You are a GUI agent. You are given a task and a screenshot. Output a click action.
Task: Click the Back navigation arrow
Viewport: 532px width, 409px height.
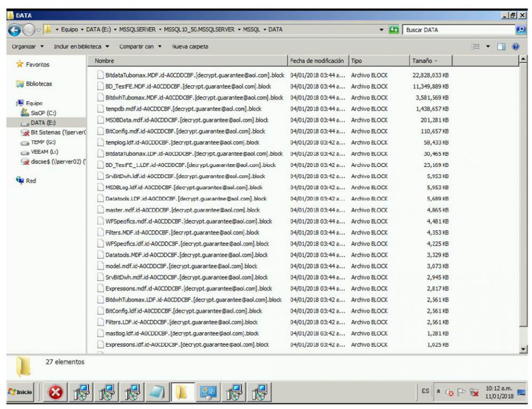click(14, 30)
